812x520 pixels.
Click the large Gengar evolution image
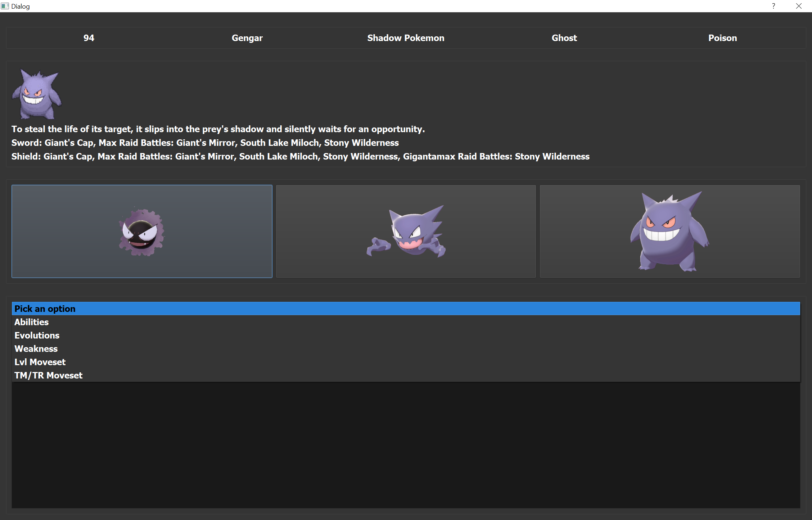[x=669, y=231]
